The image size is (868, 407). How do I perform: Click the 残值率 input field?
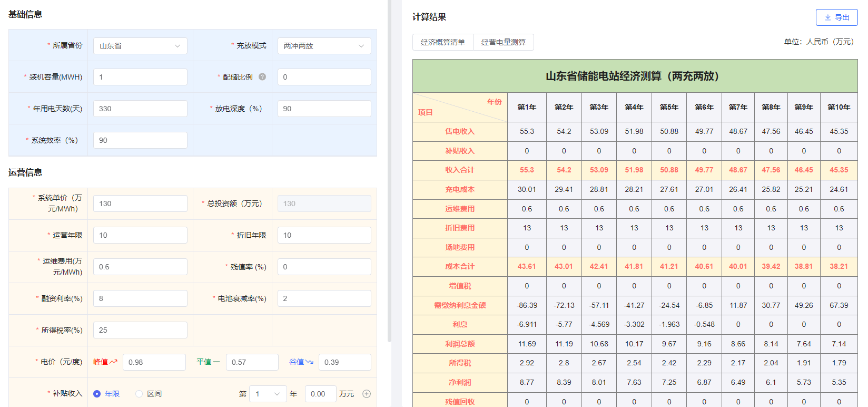[324, 267]
